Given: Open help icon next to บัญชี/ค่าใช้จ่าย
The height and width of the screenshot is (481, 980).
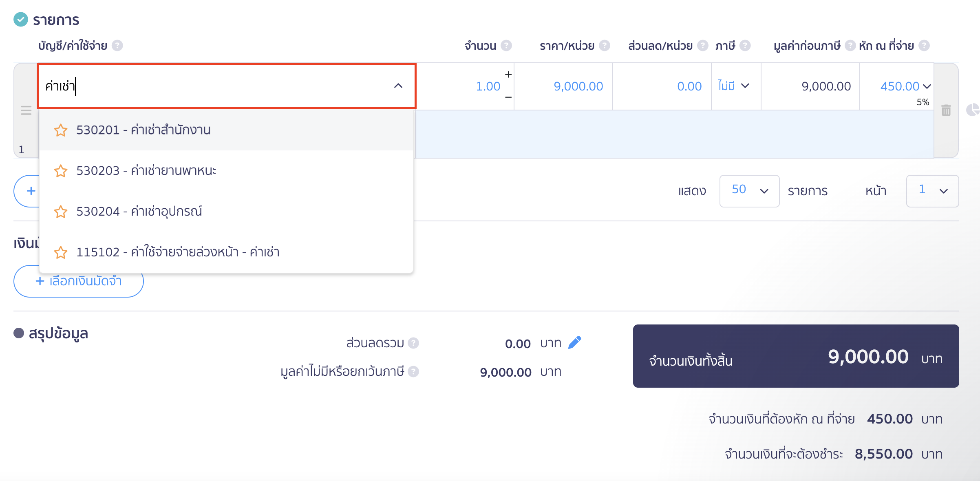Looking at the screenshot, I should (x=117, y=45).
